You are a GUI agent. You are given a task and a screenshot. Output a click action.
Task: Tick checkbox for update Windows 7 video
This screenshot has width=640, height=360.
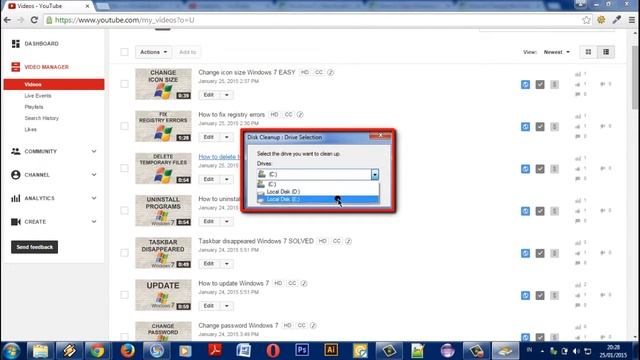click(x=124, y=295)
